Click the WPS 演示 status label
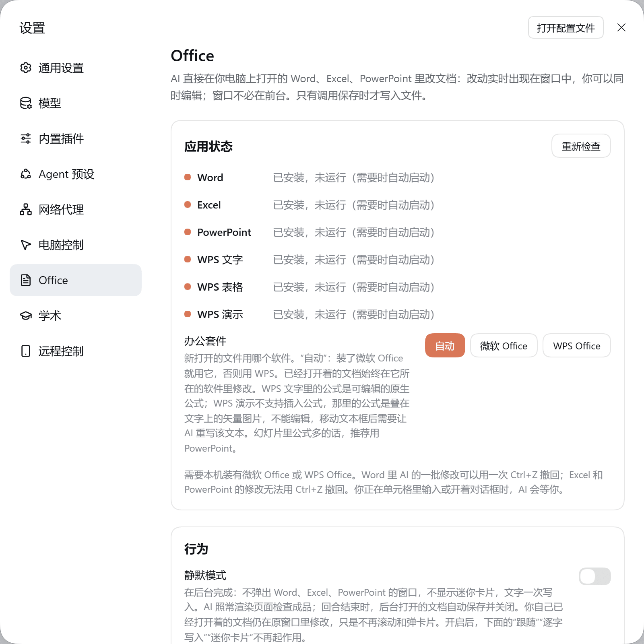The width and height of the screenshot is (644, 644). coord(220,314)
